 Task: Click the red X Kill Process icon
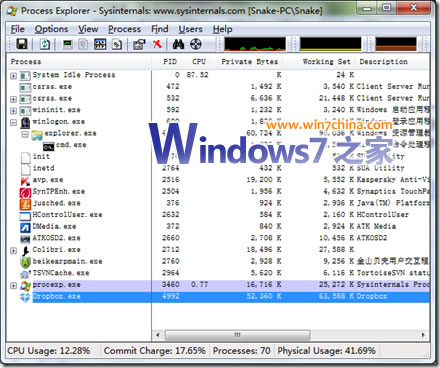[157, 44]
